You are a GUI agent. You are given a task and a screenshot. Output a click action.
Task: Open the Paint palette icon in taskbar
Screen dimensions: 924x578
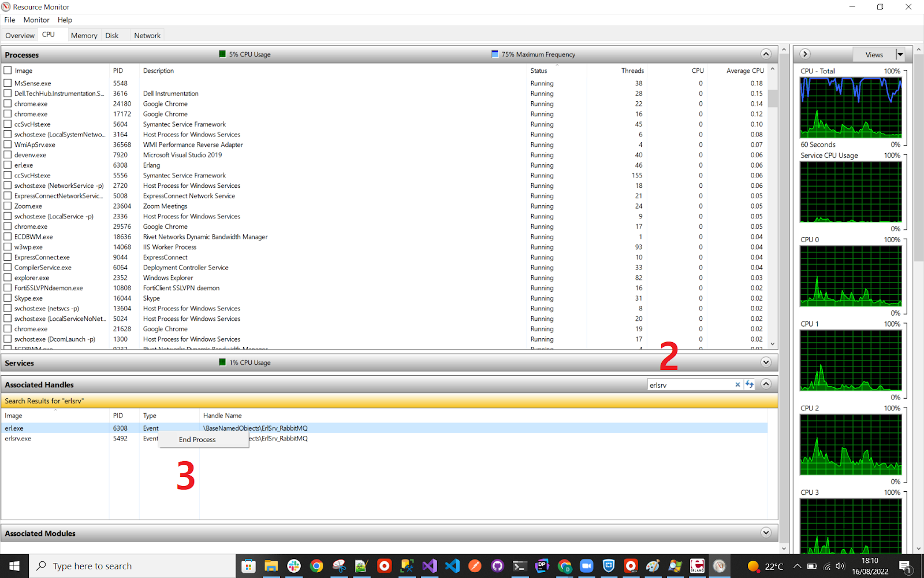(653, 566)
